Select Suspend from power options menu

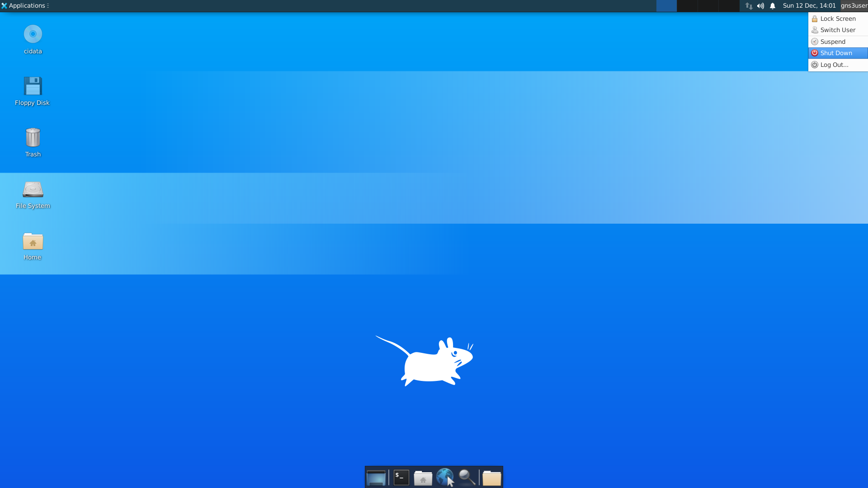tap(832, 41)
